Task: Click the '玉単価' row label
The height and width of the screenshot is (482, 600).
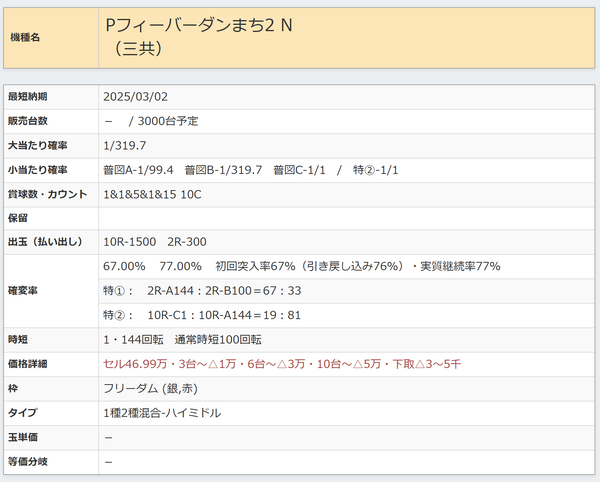Action: tap(23, 437)
